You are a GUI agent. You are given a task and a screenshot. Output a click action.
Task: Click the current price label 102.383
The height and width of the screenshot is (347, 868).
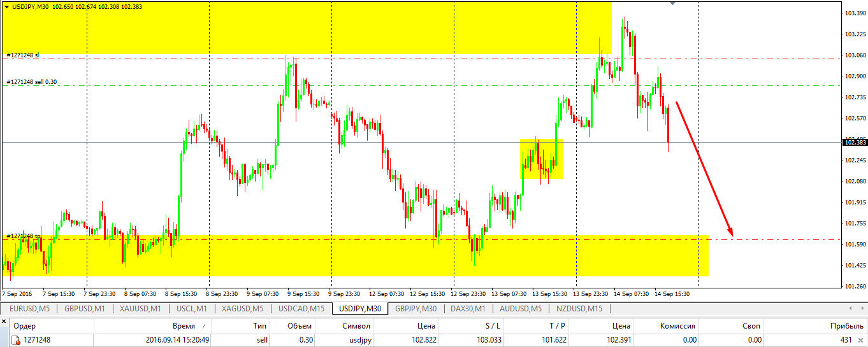(853, 142)
